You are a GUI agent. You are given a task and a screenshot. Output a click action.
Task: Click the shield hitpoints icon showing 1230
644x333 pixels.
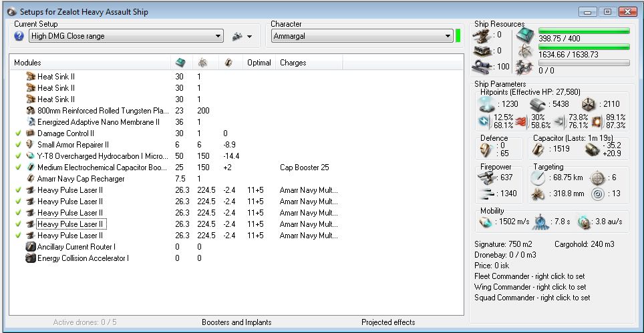(487, 105)
